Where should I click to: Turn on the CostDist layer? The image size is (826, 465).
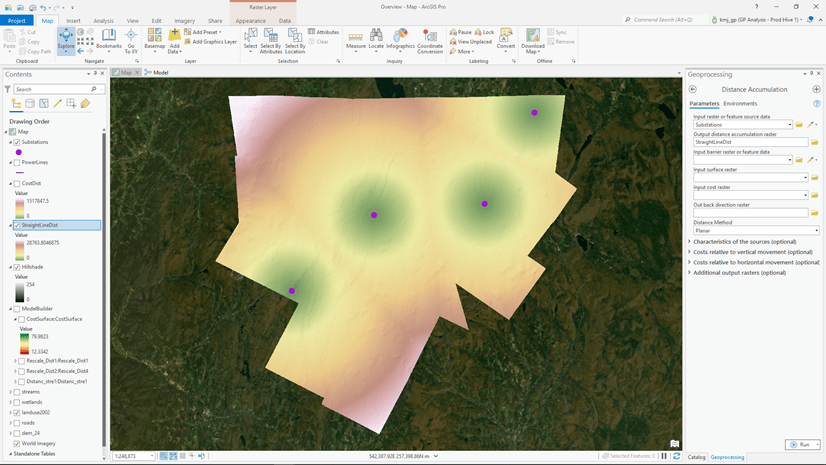[17, 184]
